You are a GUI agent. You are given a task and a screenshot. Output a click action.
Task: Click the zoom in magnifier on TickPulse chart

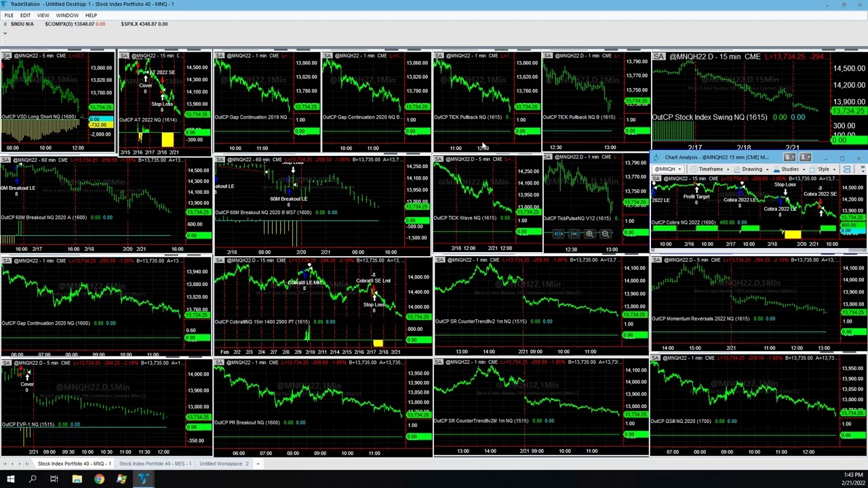pyautogui.click(x=589, y=234)
